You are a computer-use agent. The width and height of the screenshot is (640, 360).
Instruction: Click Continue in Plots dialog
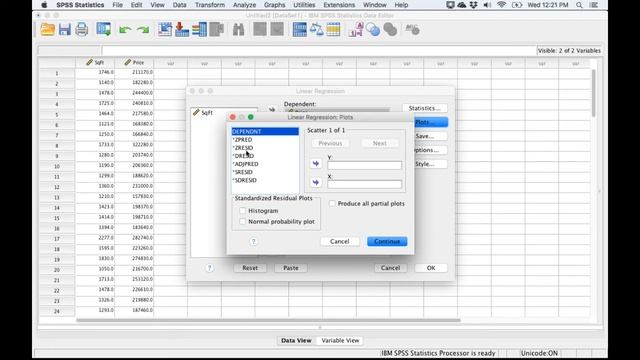coord(387,241)
